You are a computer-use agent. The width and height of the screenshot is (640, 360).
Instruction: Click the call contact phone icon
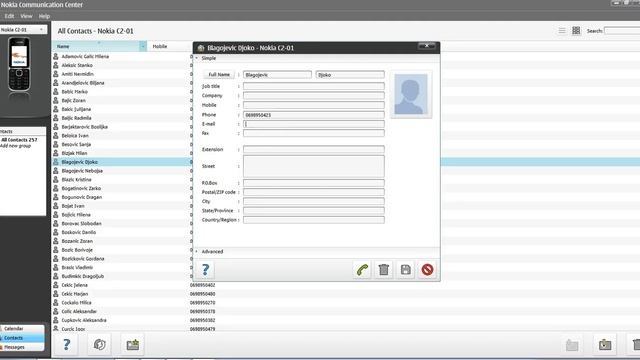click(x=362, y=270)
